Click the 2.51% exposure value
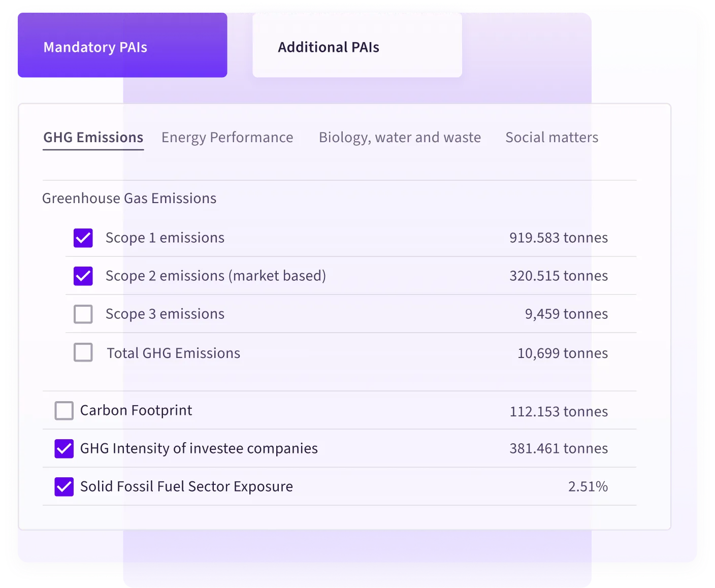The image size is (715, 588). click(589, 486)
